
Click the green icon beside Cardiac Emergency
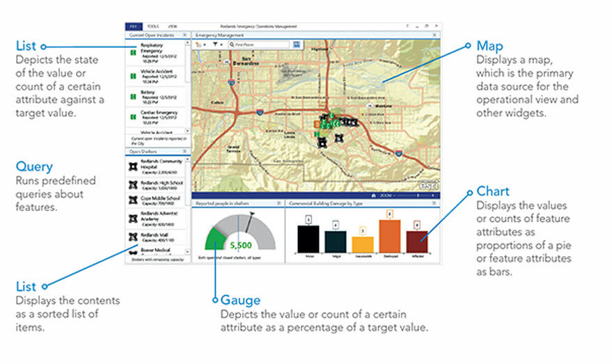click(x=134, y=117)
